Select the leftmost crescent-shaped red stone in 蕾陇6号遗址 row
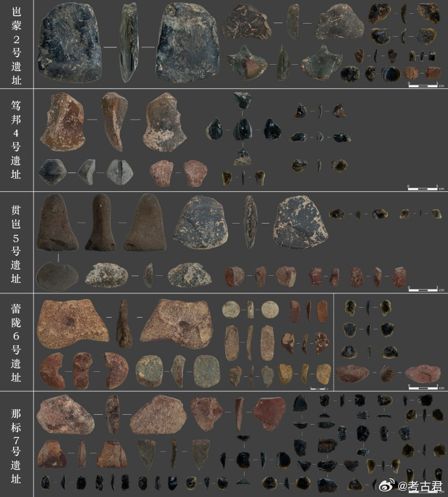 pos(52,371)
